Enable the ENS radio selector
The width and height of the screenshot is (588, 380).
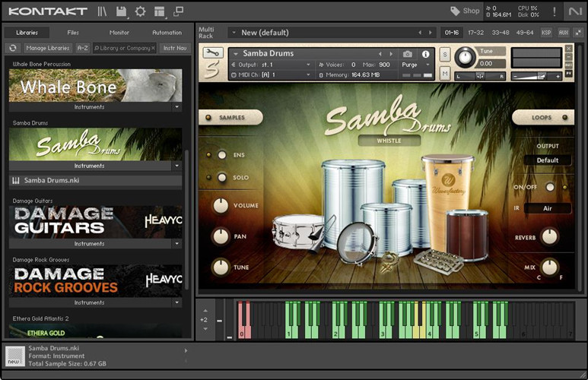point(222,155)
